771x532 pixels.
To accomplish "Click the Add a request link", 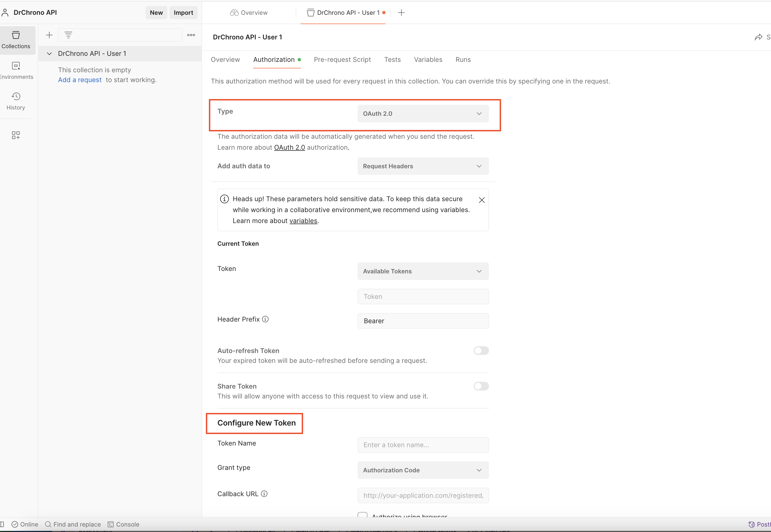I will click(x=80, y=80).
